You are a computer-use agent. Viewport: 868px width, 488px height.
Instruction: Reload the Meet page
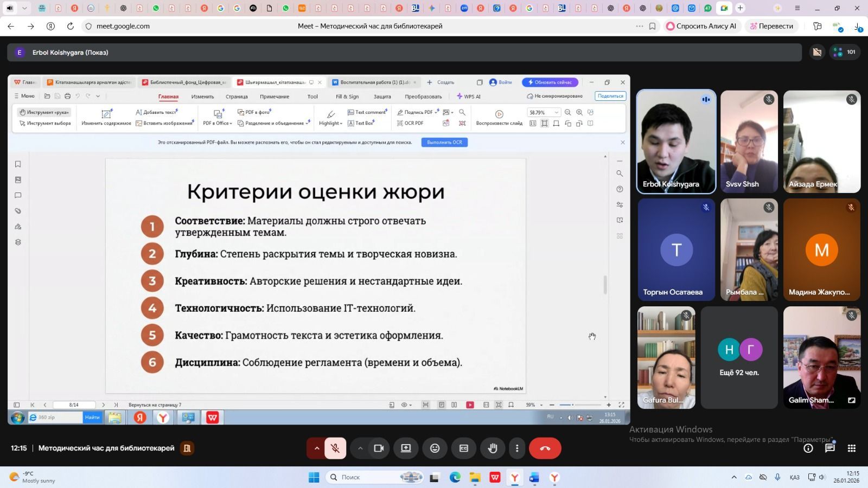[x=70, y=26]
